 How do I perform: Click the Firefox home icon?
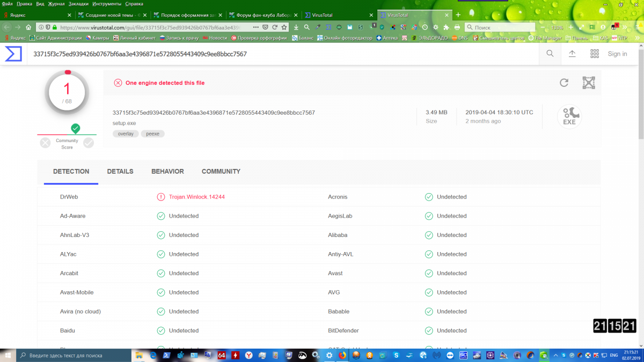point(29,27)
